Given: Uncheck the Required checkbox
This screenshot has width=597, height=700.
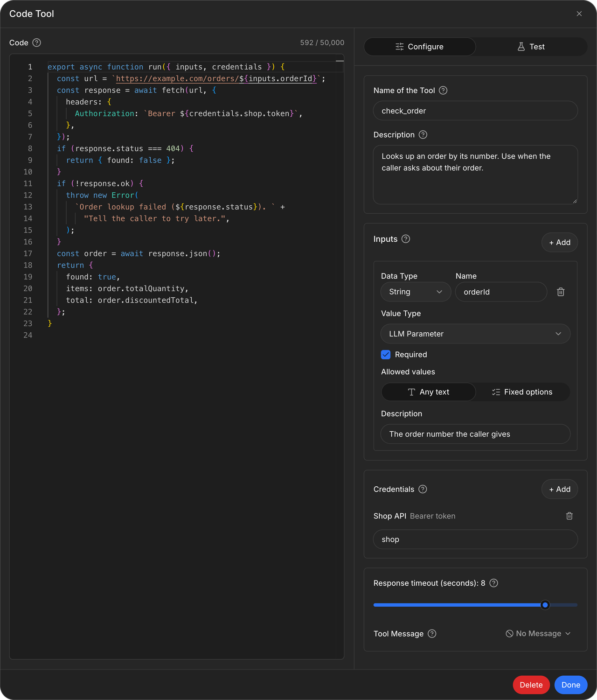Looking at the screenshot, I should pyautogui.click(x=386, y=355).
